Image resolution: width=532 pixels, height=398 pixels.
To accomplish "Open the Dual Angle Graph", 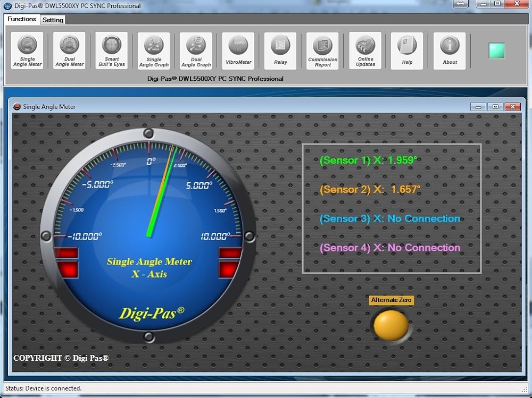I will tap(196, 51).
